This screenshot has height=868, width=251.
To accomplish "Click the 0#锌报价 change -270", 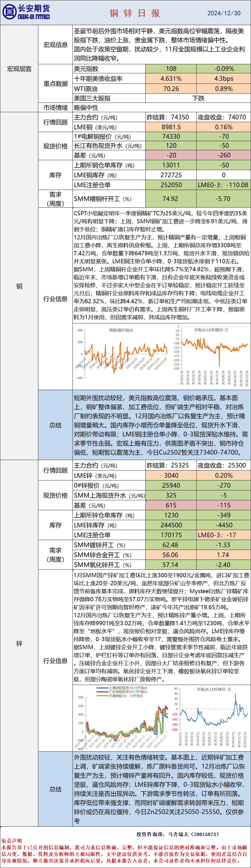I will coord(224,486).
